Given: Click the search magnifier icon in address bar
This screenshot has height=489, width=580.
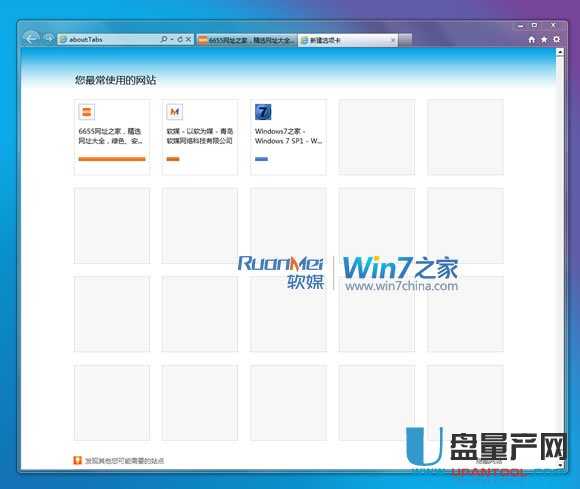Looking at the screenshot, I should click(x=164, y=39).
